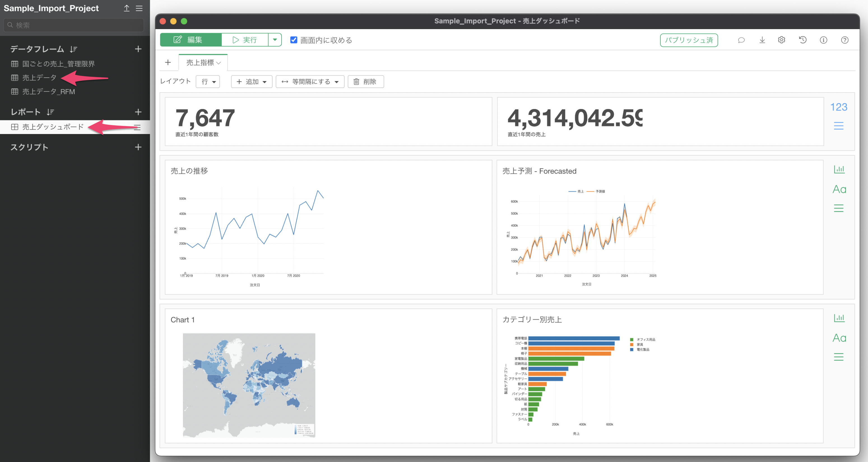This screenshot has height=462, width=868.
Task: Uncheck the 画面内に収める checkbox
Action: pyautogui.click(x=293, y=40)
